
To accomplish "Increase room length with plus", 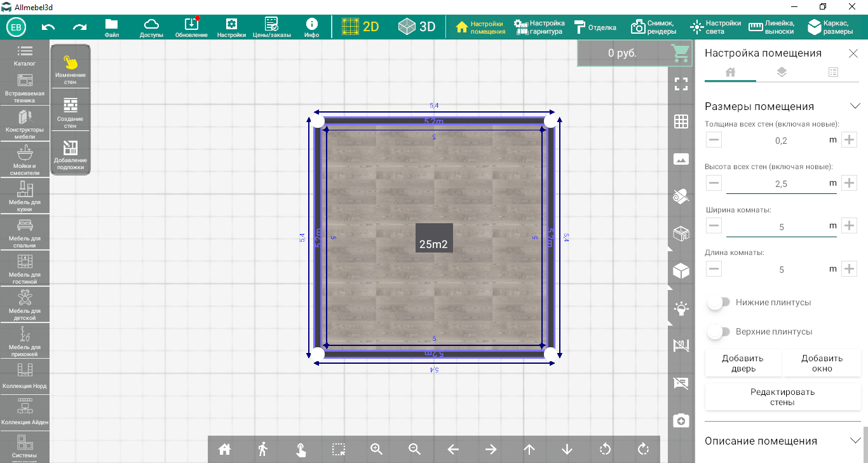I will pyautogui.click(x=850, y=269).
